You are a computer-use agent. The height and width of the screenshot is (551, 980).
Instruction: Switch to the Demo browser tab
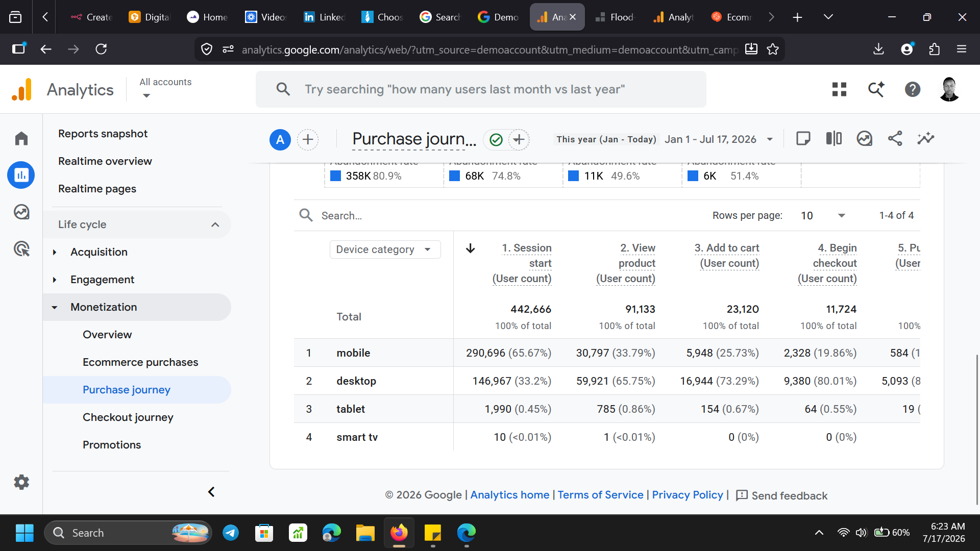(x=499, y=17)
